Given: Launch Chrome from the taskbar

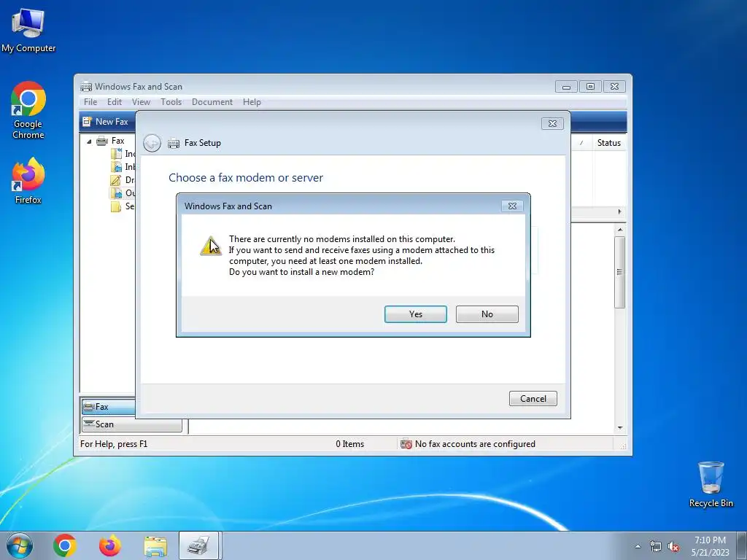Looking at the screenshot, I should coord(65,545).
